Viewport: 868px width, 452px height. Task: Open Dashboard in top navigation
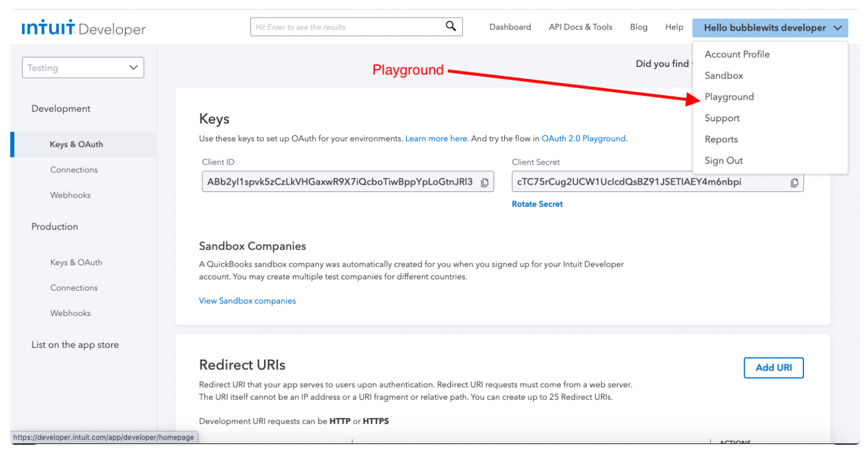point(510,27)
